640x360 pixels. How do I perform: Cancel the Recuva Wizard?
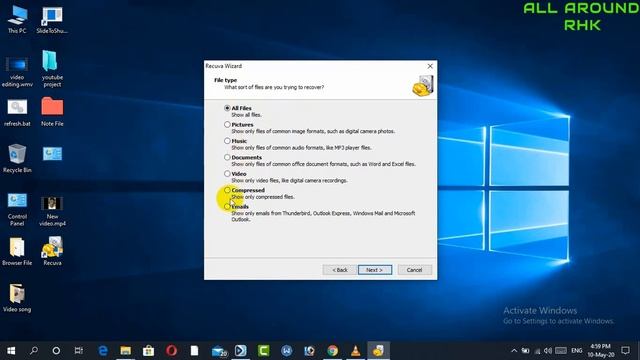(x=414, y=270)
